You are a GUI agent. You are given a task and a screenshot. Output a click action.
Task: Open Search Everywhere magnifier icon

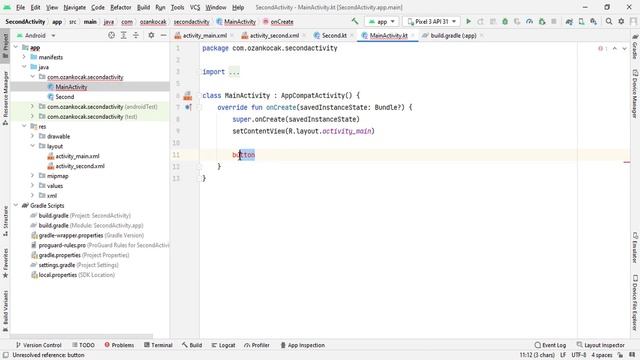[x=609, y=21]
